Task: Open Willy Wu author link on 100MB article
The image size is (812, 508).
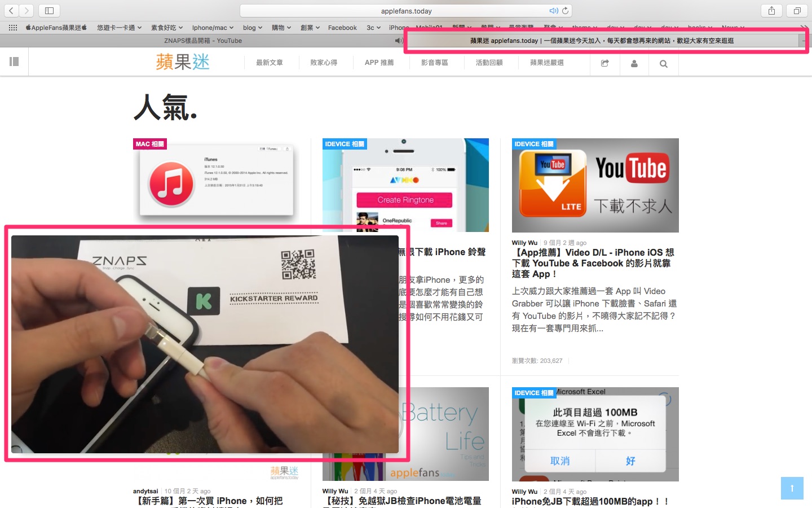Action: point(524,492)
